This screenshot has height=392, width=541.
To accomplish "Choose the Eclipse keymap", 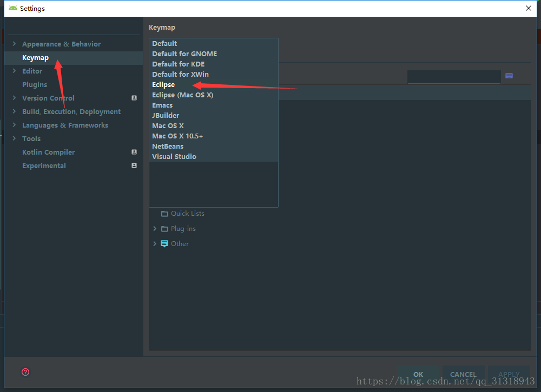I will [x=214, y=85].
